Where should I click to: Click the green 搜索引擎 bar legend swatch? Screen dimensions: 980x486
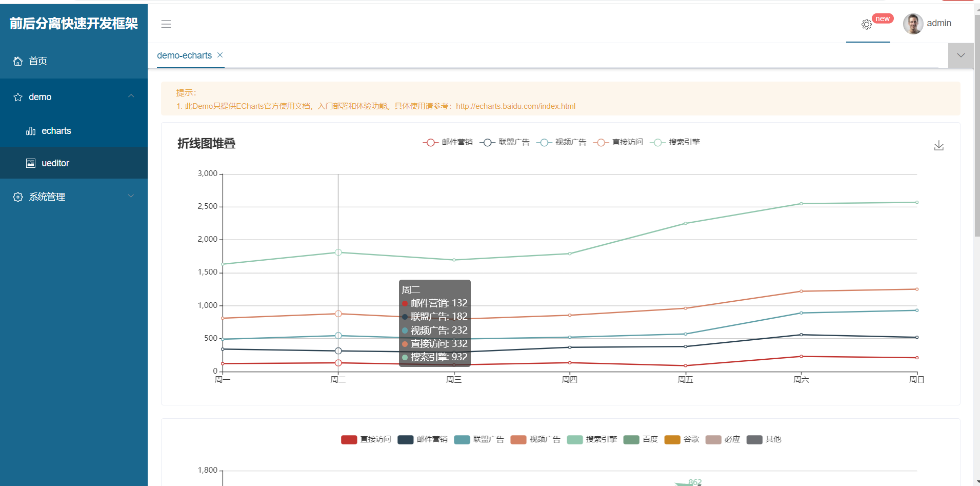(x=574, y=439)
